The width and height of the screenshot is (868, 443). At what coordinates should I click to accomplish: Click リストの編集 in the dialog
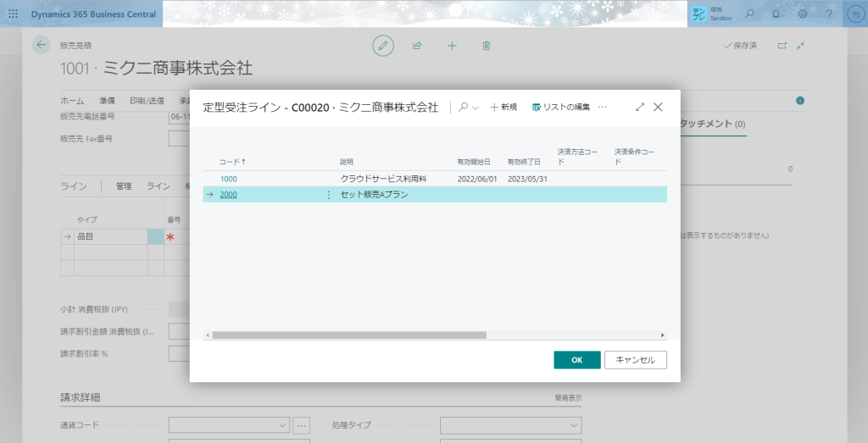click(x=561, y=108)
